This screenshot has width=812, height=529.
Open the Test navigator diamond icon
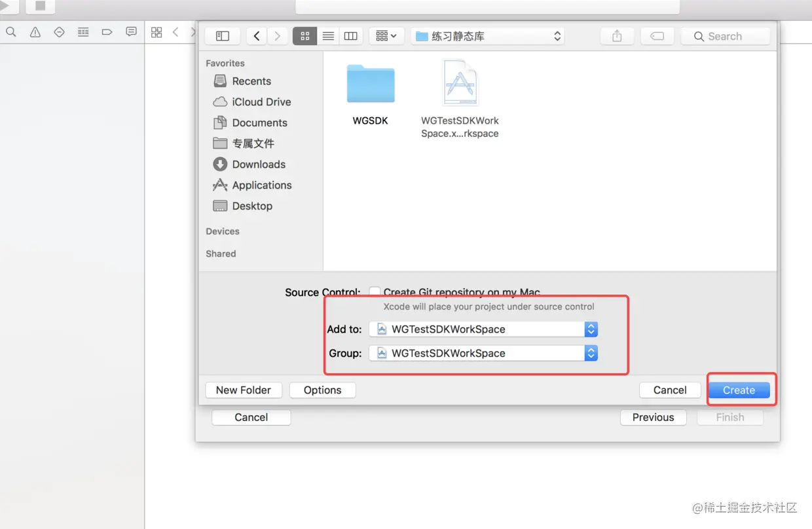(60, 32)
